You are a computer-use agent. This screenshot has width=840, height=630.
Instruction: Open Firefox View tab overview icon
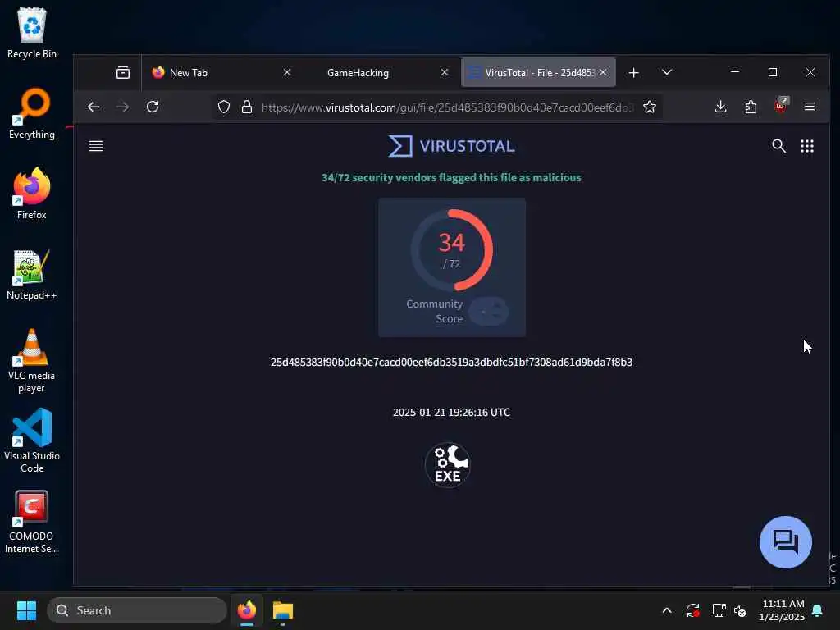(123, 72)
